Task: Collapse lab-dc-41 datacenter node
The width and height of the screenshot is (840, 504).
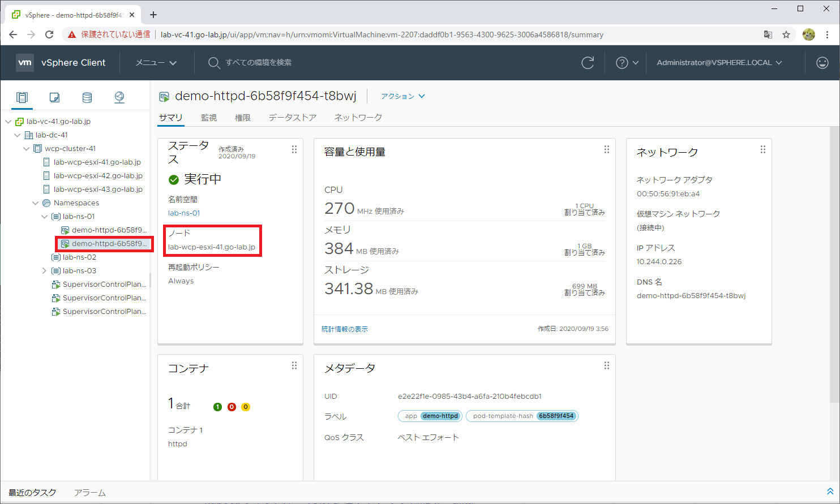Action: [x=17, y=135]
